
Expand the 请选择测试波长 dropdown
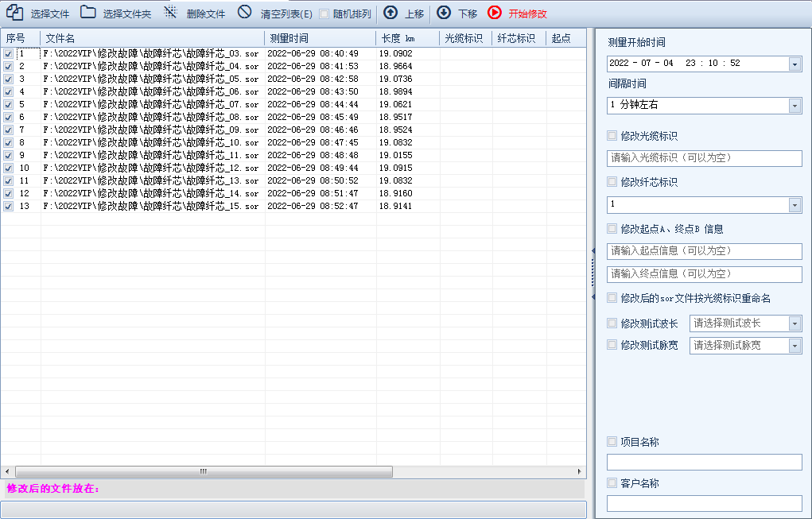[795, 323]
